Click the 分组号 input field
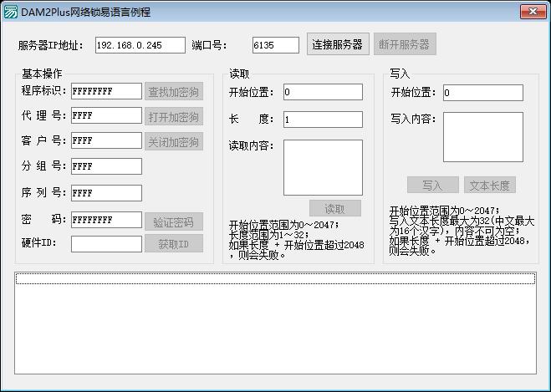This screenshot has width=551, height=392. click(106, 166)
